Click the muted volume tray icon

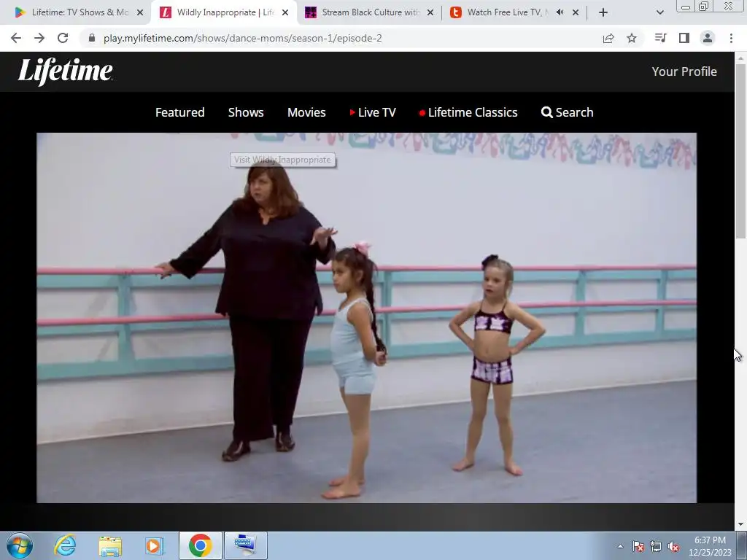[x=673, y=546]
